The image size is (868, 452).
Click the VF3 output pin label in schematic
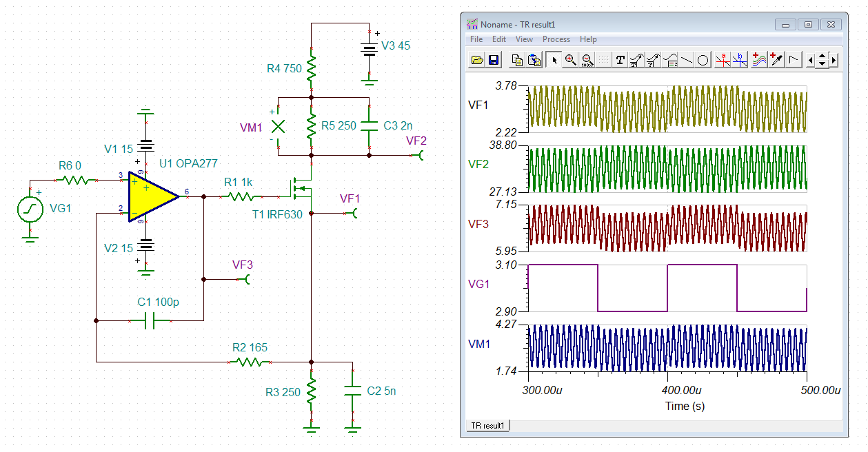243,265
